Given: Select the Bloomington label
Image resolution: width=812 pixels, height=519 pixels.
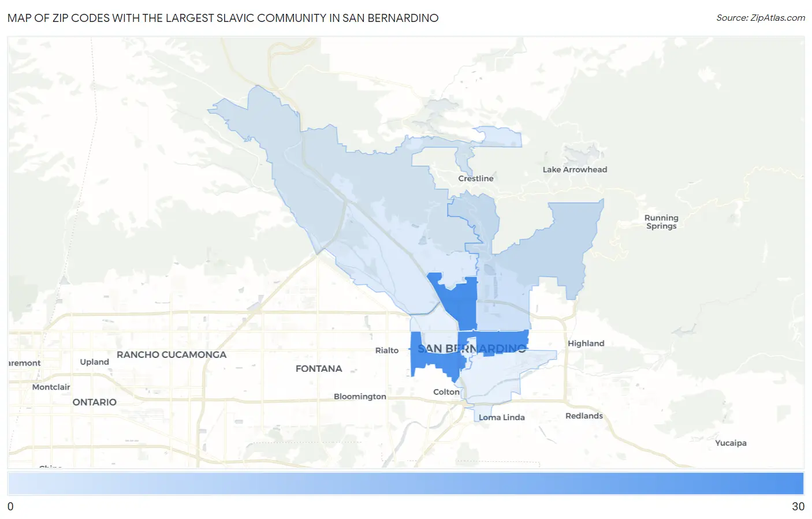Looking at the screenshot, I should point(360,397).
